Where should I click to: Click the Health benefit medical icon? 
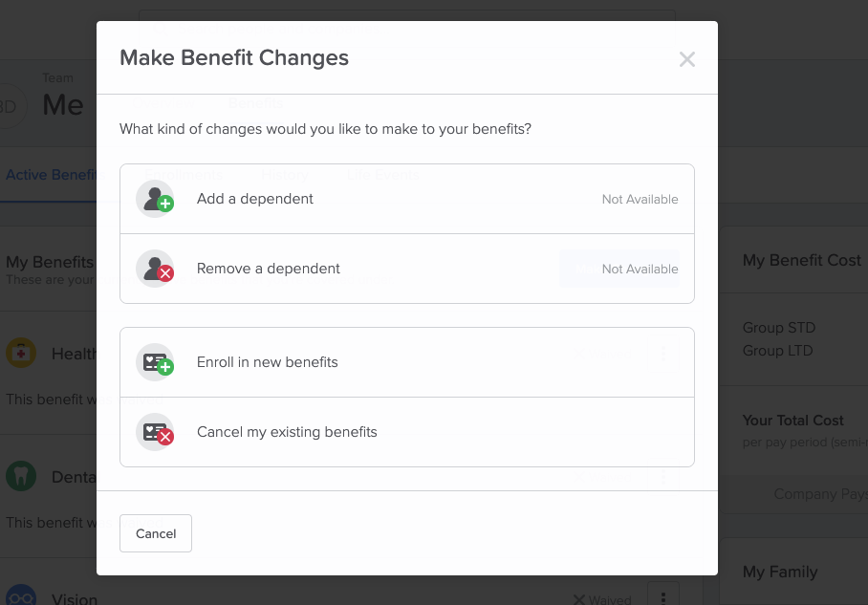(x=21, y=353)
